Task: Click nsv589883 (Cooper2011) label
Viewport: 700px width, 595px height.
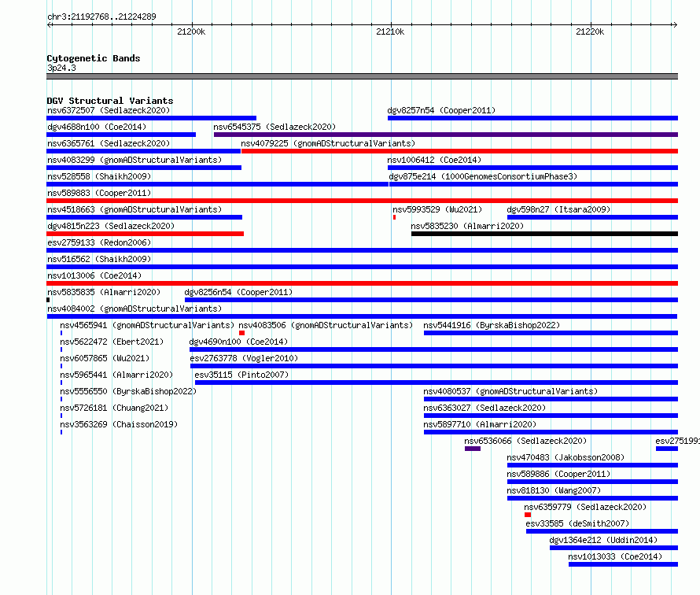Action: [99, 193]
